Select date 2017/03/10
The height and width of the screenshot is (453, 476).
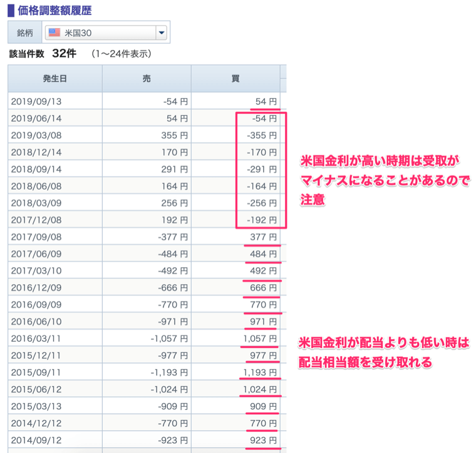pos(36,271)
